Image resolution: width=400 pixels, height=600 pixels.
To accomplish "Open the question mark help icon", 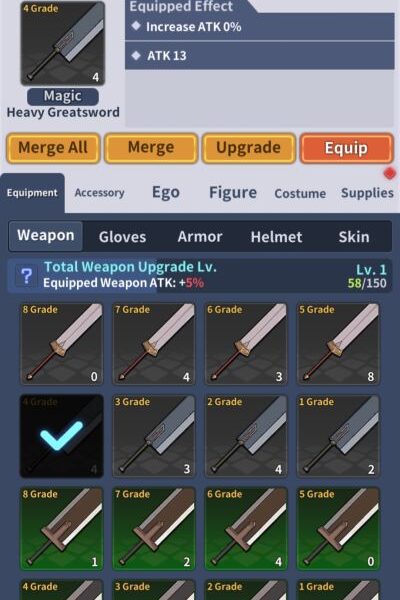I will [x=26, y=276].
